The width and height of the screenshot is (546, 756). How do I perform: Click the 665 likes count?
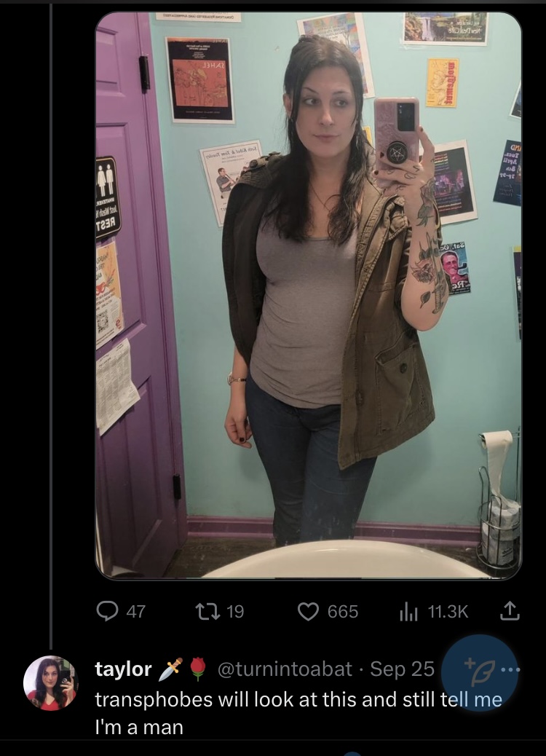pos(343,612)
